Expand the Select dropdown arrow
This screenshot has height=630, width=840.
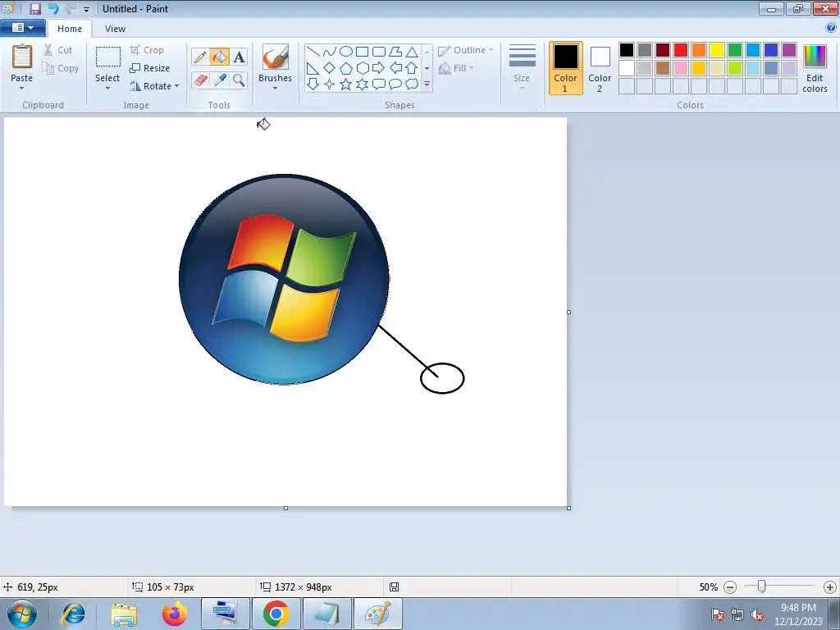click(x=107, y=89)
